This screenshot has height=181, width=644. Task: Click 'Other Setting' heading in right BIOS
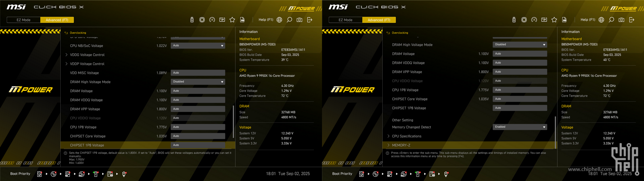402,120
